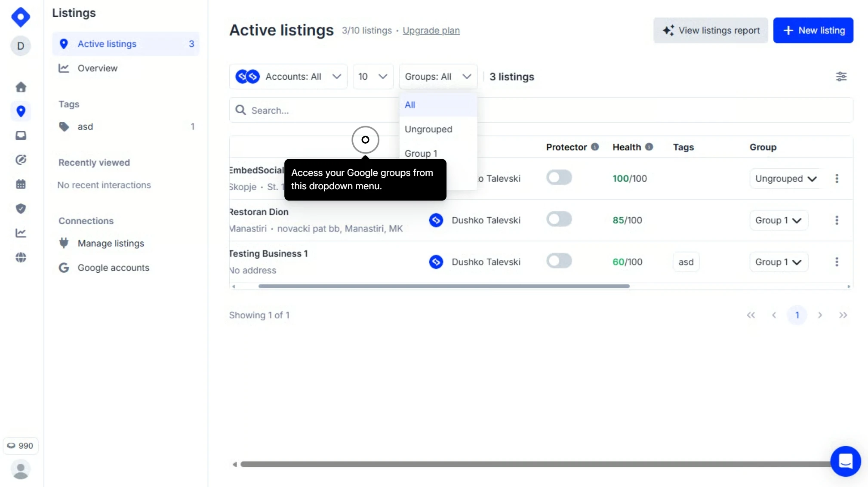Open the Restoran Dion listing
Viewport: 868px width, 487px height.
[259, 212]
